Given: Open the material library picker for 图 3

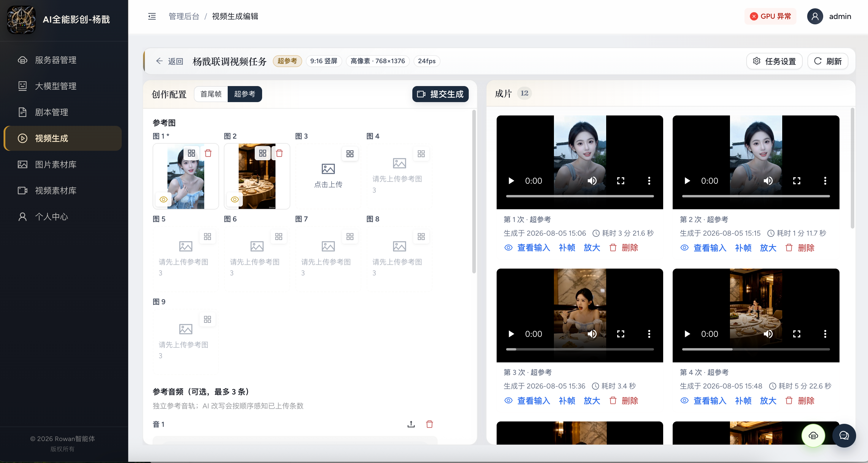Looking at the screenshot, I should 350,154.
